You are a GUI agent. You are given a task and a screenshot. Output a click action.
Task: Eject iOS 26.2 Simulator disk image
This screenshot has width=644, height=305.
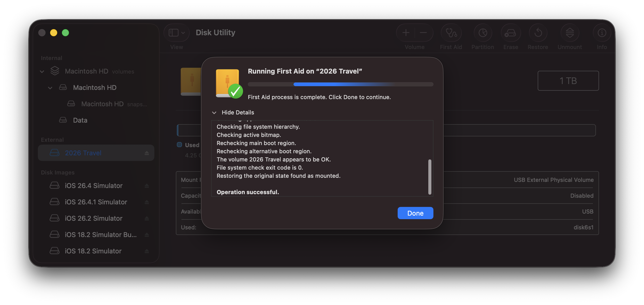147,218
